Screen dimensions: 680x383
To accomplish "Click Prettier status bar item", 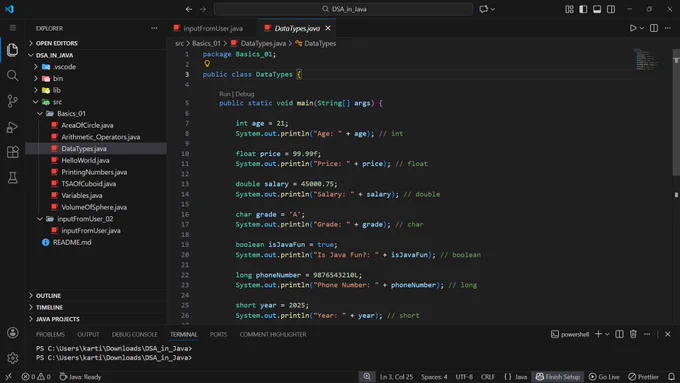I will click(644, 377).
